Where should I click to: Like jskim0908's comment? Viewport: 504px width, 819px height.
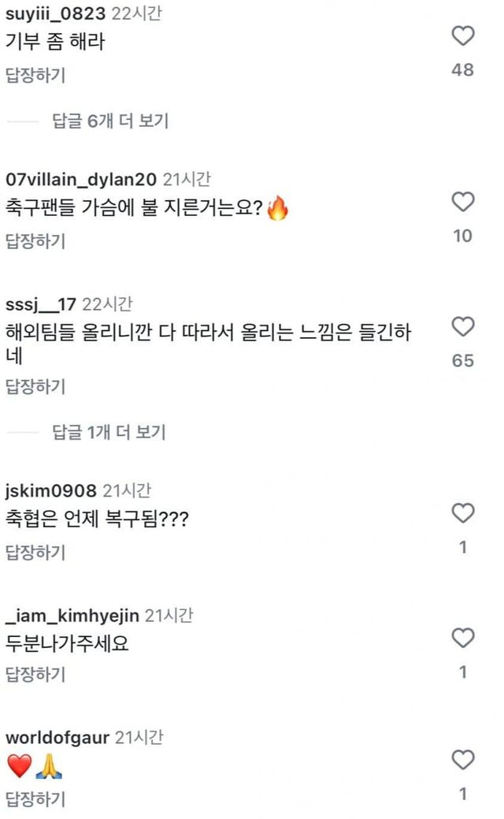[463, 514]
